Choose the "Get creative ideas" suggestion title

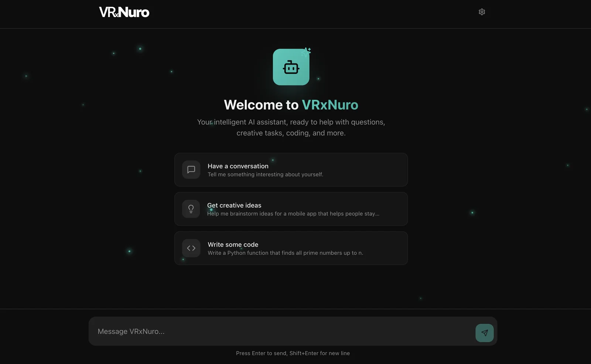[x=234, y=205]
